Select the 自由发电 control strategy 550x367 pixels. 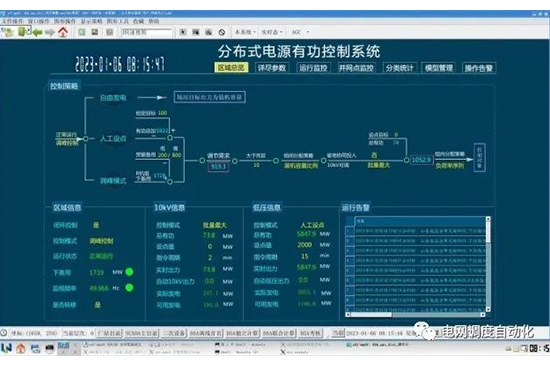(113, 98)
